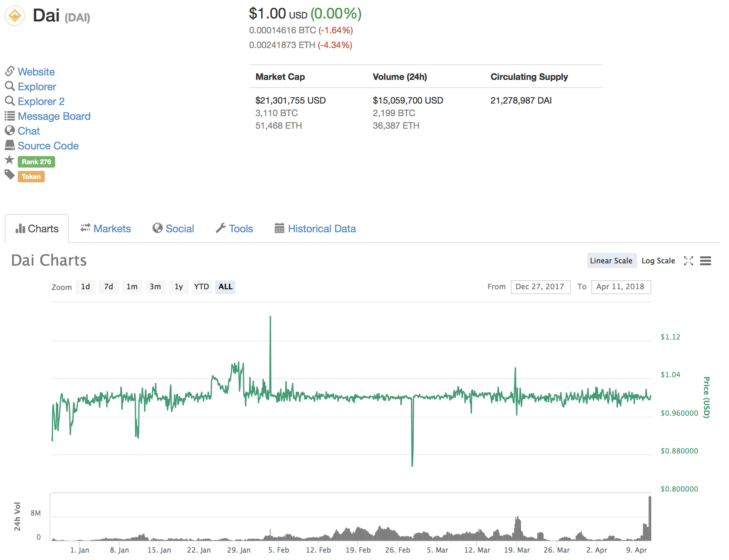Click the Dai Charts heading
729x560 pixels.
pyautogui.click(x=49, y=260)
